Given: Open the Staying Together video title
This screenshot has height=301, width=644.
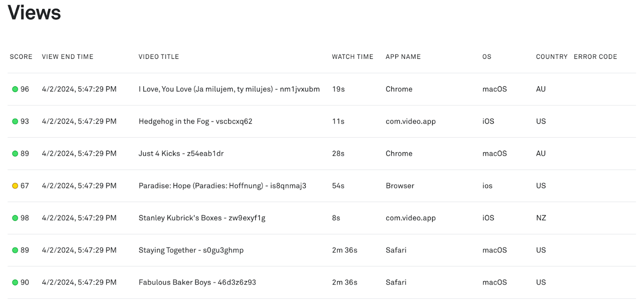Looking at the screenshot, I should 191,250.
